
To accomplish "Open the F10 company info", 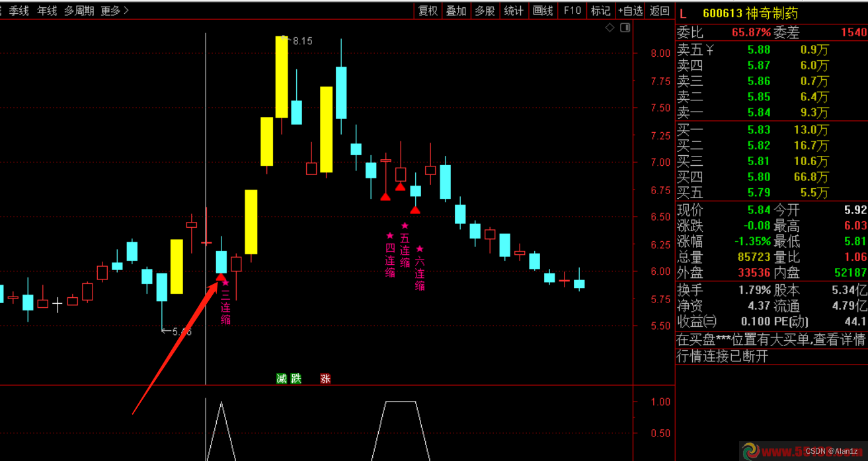I will click(x=572, y=11).
